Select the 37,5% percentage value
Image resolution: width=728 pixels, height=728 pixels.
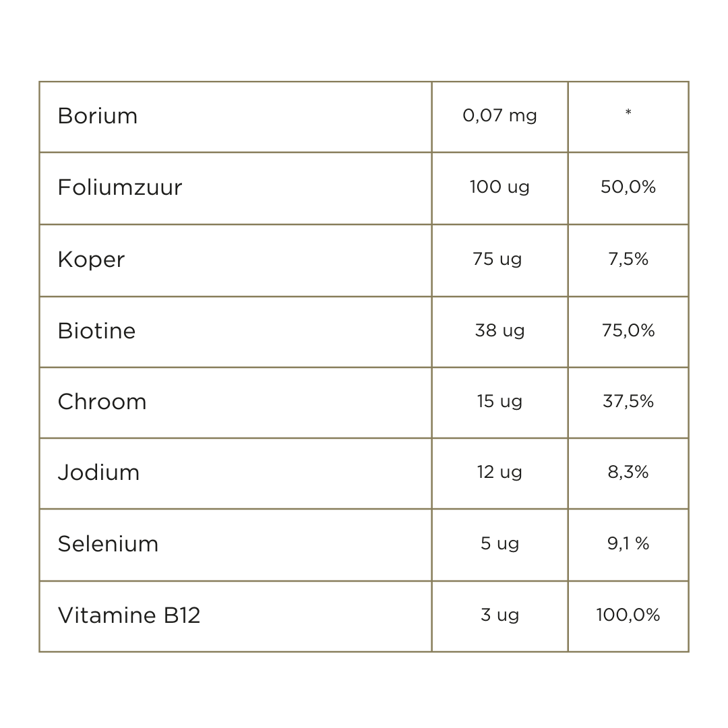pyautogui.click(x=628, y=402)
